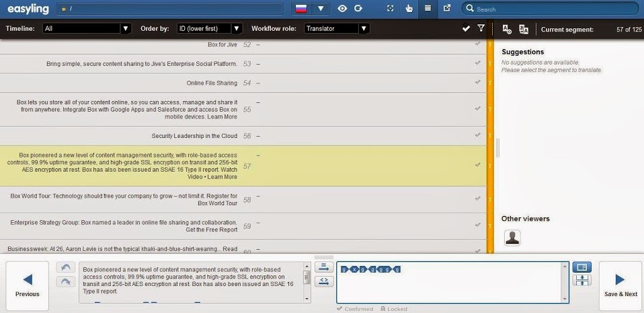
Task: Open the language selector dropdown arrow
Action: [321, 9]
